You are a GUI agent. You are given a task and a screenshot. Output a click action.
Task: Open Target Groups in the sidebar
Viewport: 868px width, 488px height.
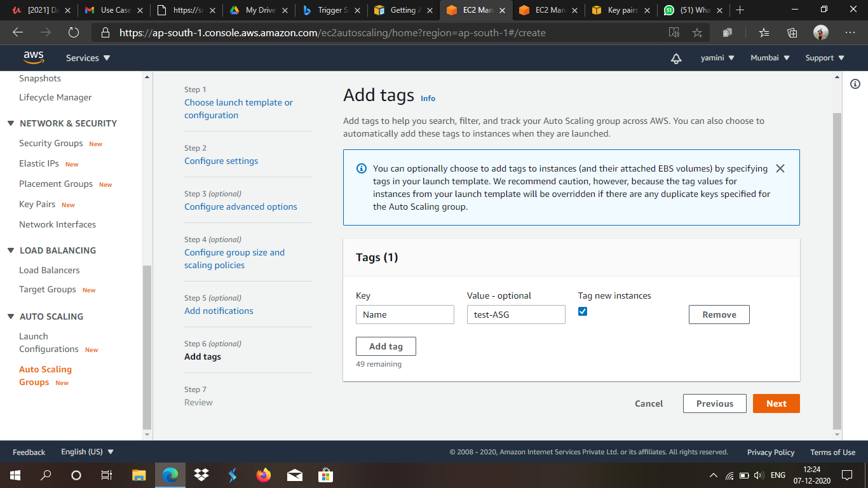[x=48, y=289]
